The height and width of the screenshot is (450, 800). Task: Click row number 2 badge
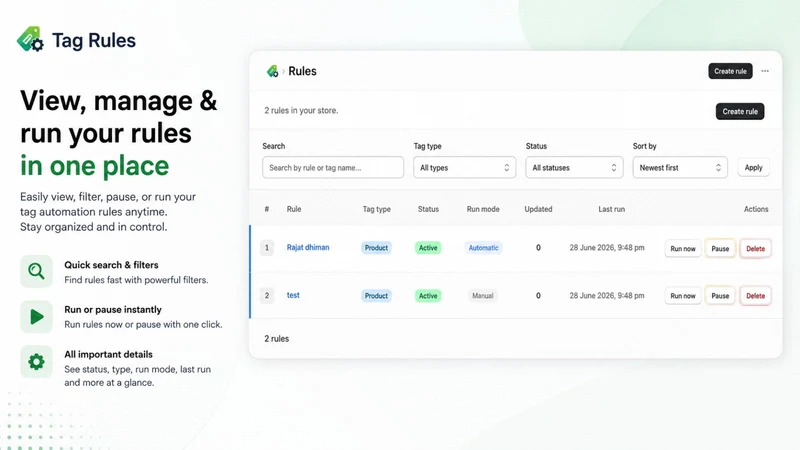[267, 295]
